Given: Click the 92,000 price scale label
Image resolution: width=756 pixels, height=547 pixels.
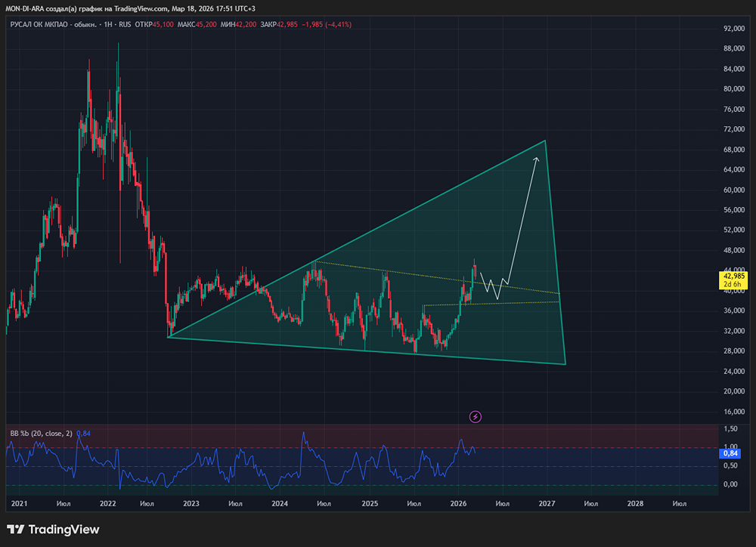Looking at the screenshot, I should pos(734,29).
